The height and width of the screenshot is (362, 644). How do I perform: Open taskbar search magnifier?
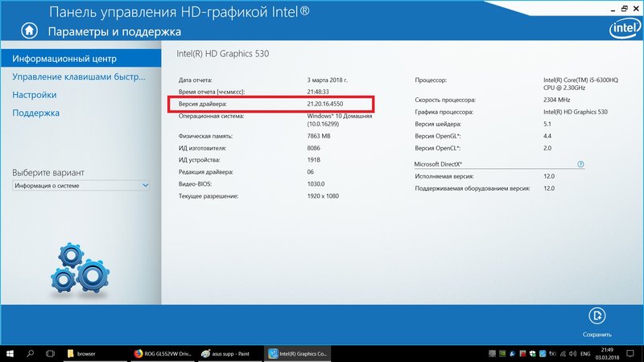pyautogui.click(x=30, y=354)
